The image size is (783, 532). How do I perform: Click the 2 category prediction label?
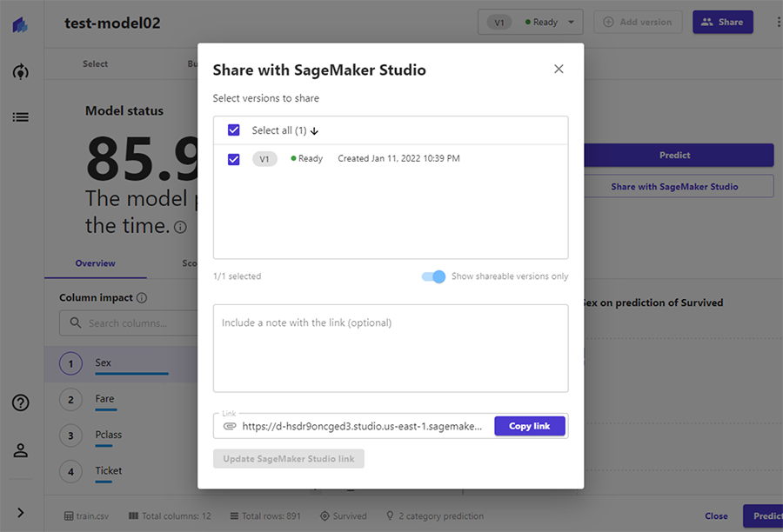(x=435, y=516)
